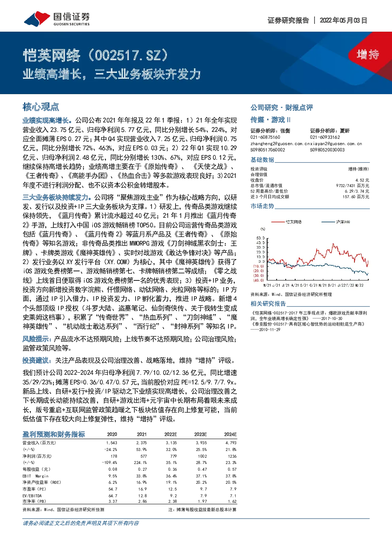Click header text 证券研究报告
This screenshot has width=392, height=555.
(288, 21)
